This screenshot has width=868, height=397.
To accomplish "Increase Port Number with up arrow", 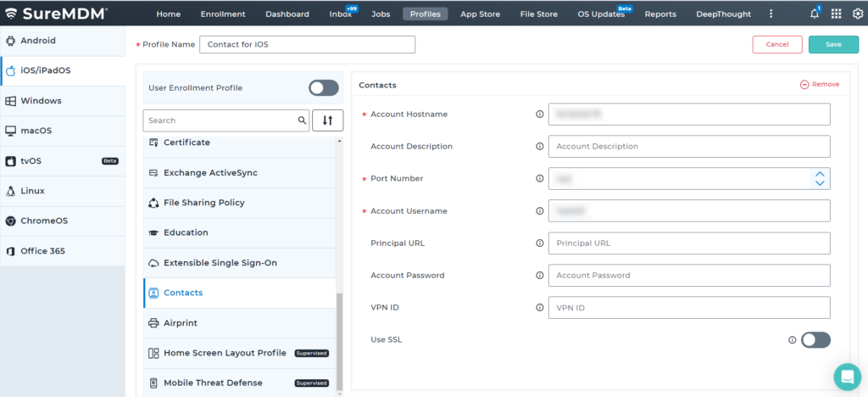I will click(x=819, y=174).
